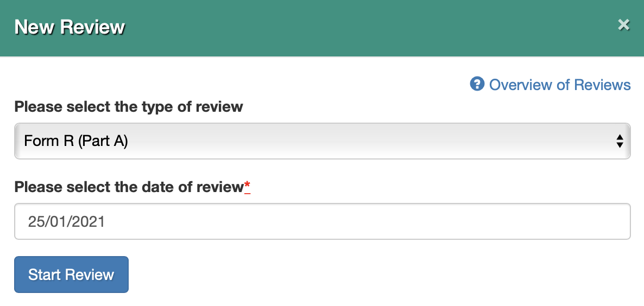This screenshot has height=306, width=644.
Task: Click the up arrow of review type selector
Action: point(620,137)
